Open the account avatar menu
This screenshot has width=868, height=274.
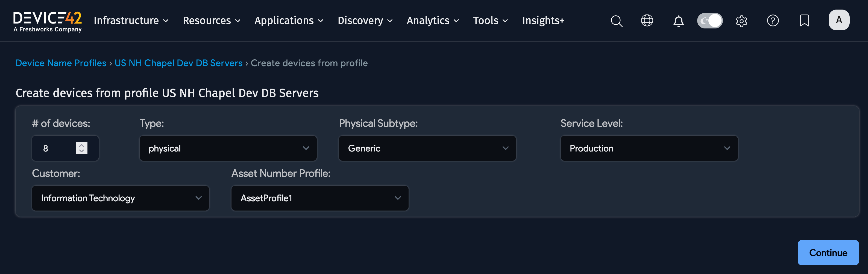[839, 20]
